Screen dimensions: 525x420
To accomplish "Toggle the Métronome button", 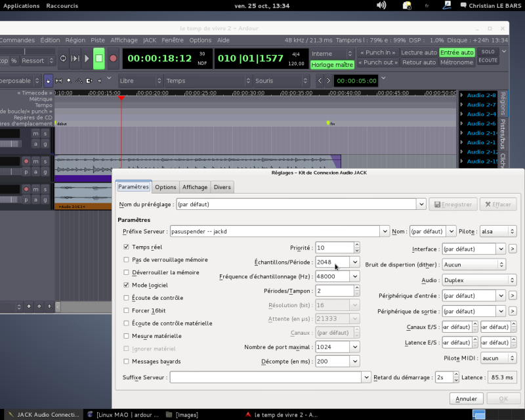I will (457, 63).
